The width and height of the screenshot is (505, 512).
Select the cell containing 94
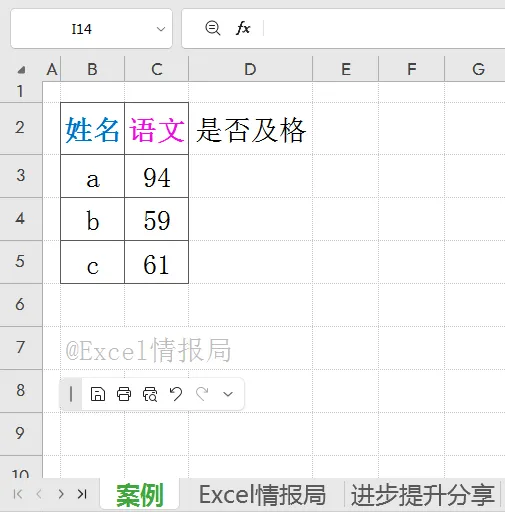(157, 176)
